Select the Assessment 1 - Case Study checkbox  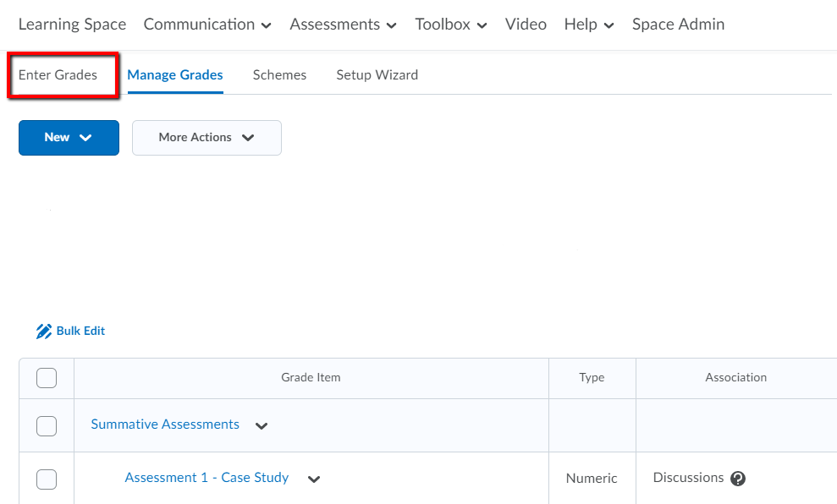point(47,479)
